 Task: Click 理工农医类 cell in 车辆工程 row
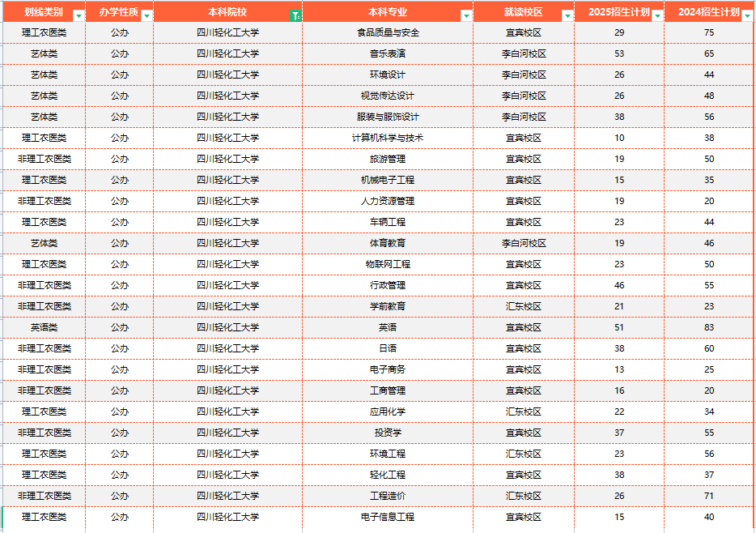(45, 223)
